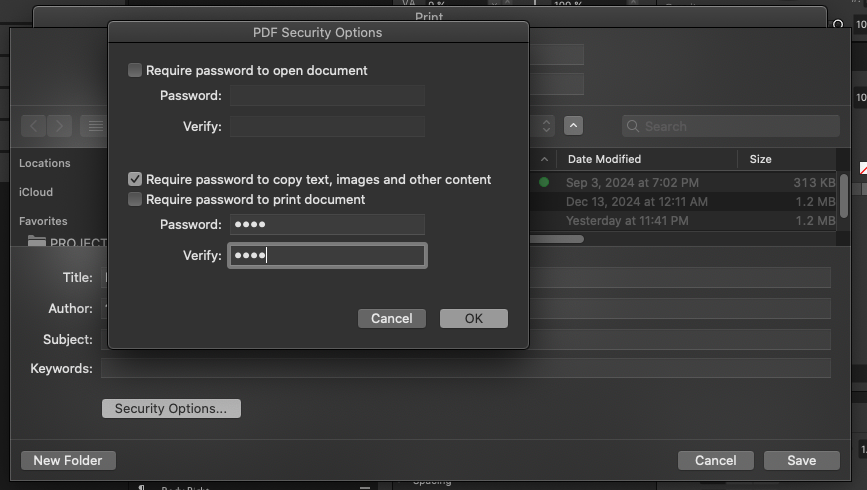Click the Search field magnifier

(x=633, y=127)
